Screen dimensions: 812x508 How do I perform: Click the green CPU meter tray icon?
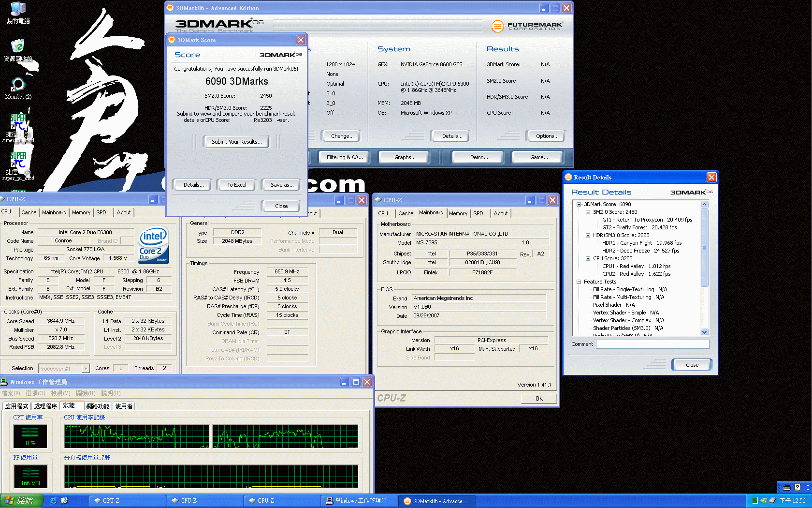tap(754, 501)
